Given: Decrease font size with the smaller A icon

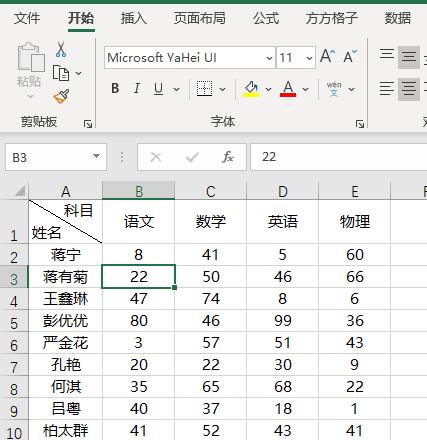Looking at the screenshot, I should (x=350, y=57).
